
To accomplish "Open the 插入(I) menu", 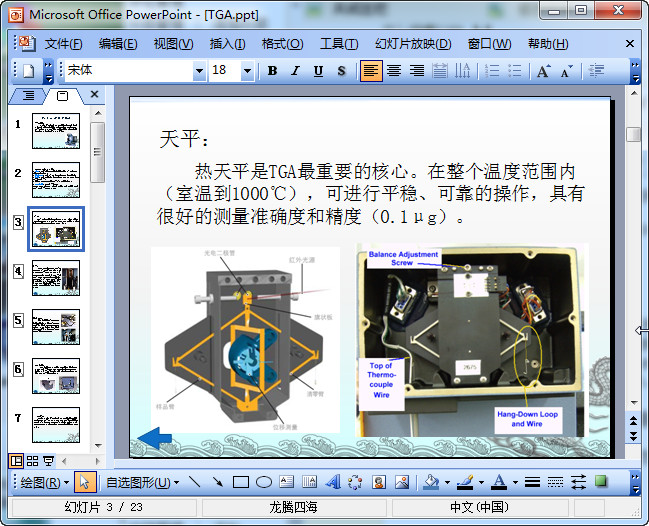I will pos(227,43).
